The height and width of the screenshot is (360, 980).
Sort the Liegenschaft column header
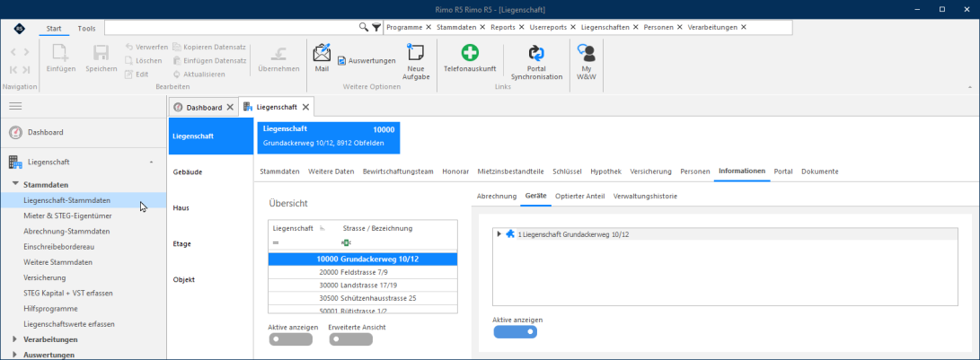(293, 228)
